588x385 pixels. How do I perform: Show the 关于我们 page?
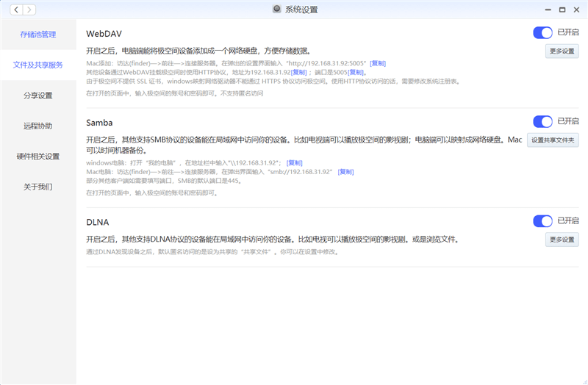[x=38, y=187]
